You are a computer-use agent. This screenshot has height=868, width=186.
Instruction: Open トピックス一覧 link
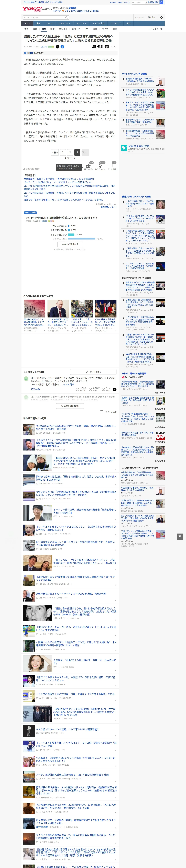click(x=155, y=29)
